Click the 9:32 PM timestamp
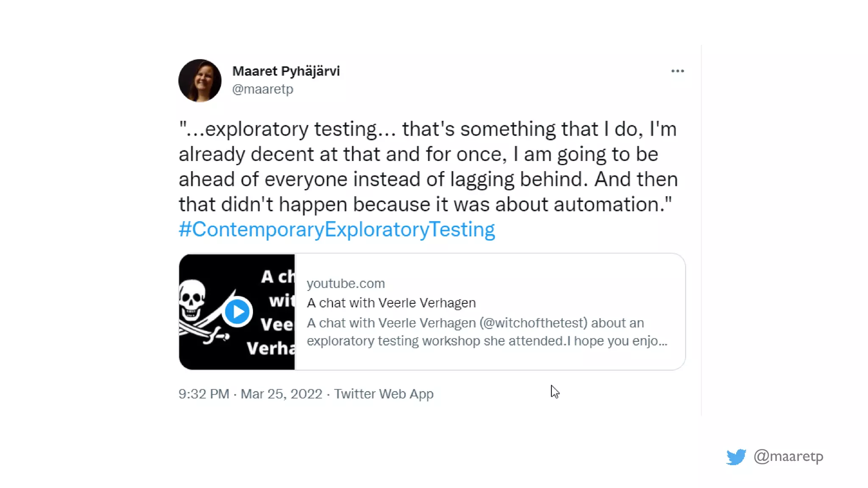Viewport: 868px width, 488px height. [203, 394]
